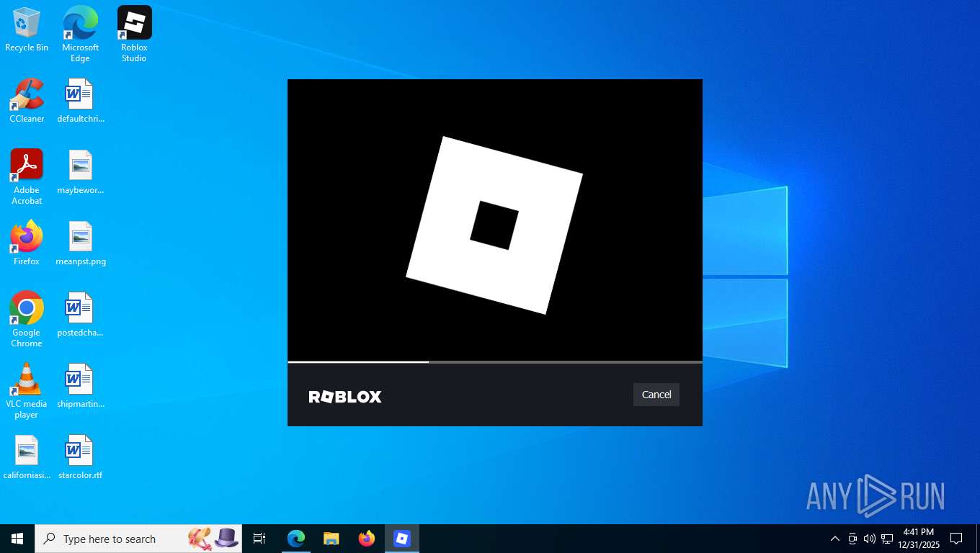Select the VLC media player shortcut
The image size is (980, 553).
tap(27, 391)
